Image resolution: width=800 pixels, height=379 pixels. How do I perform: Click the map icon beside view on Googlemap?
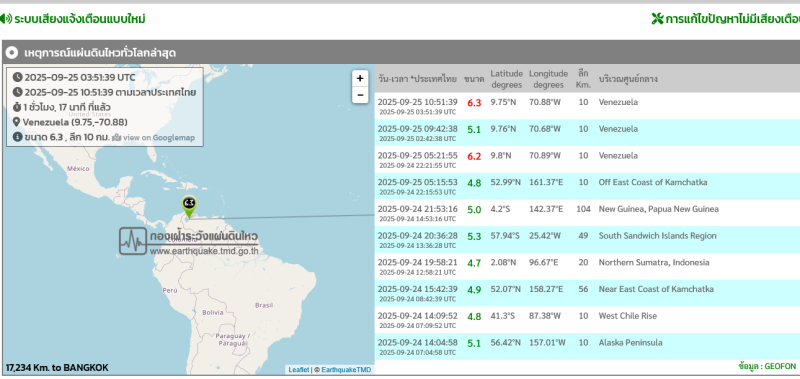coord(116,137)
